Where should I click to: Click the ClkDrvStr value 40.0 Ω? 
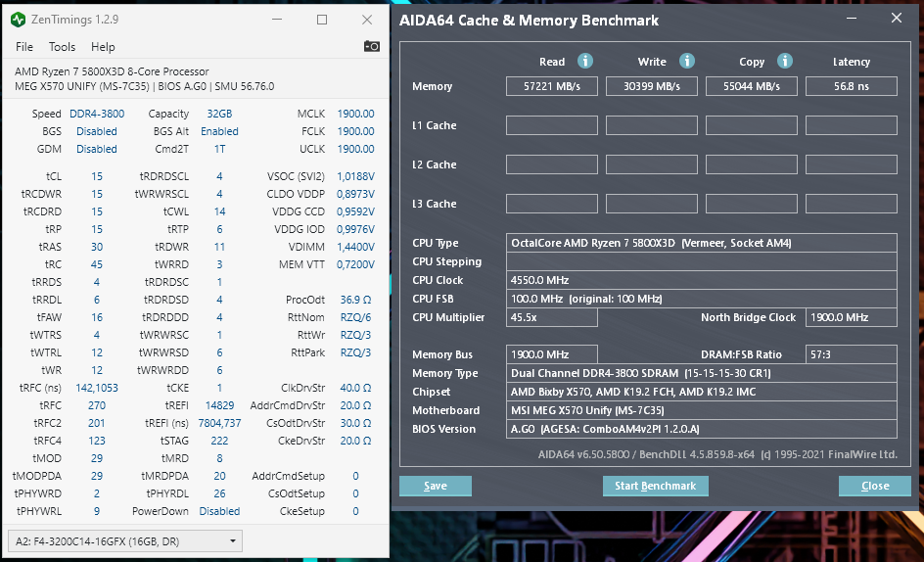tap(355, 388)
